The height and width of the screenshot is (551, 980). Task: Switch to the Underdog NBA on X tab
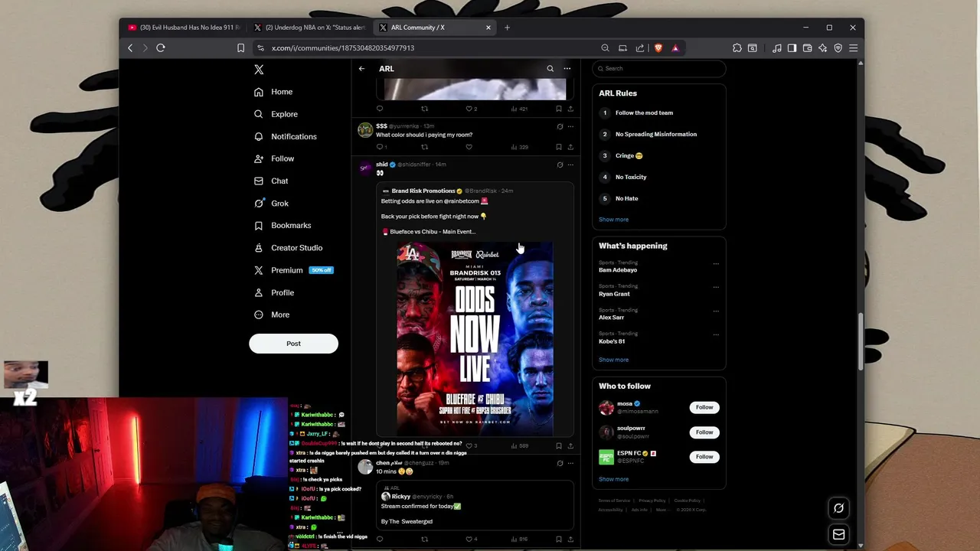(x=310, y=28)
